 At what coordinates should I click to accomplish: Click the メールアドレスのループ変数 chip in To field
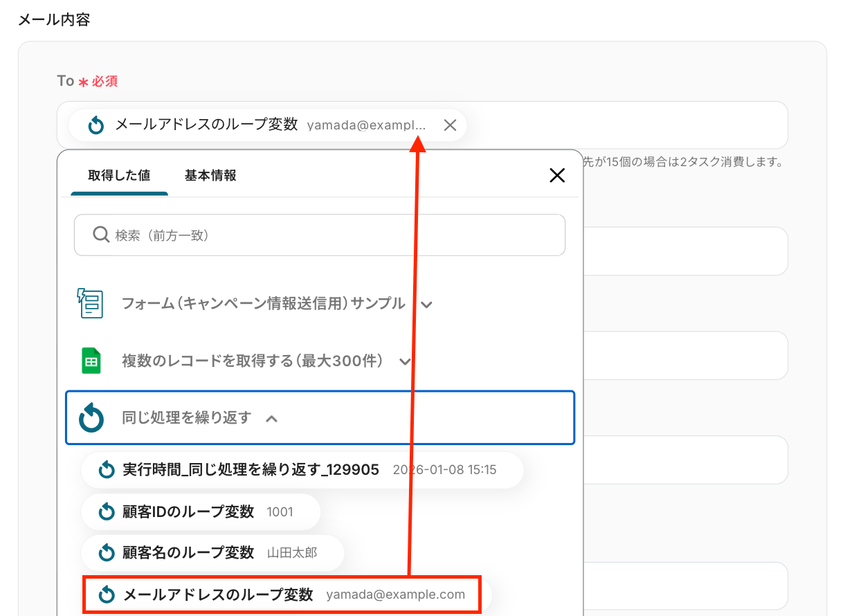268,125
